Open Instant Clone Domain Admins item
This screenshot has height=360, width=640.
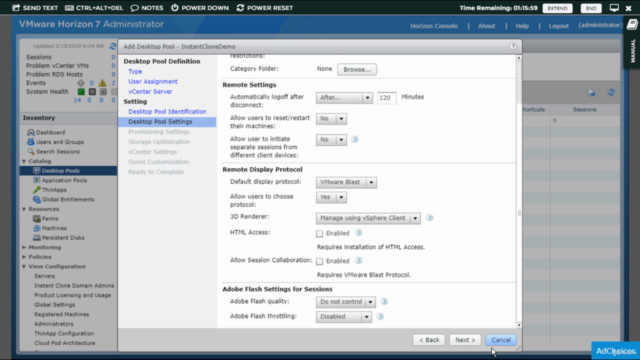coord(74,286)
